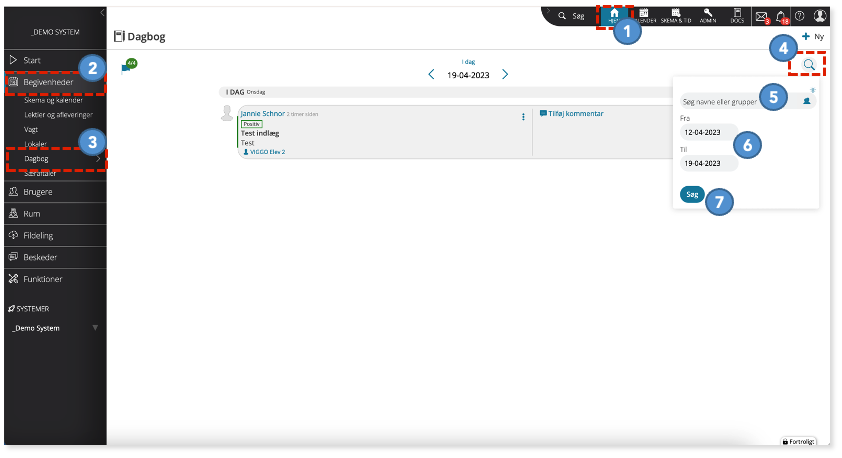Select Skema og kalender submenu item
842x458 pixels.
click(x=53, y=100)
